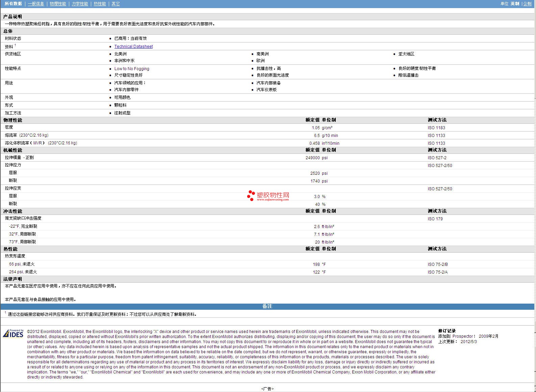
Task: Open the Technical Datasheet link
Action: pyautogui.click(x=133, y=47)
